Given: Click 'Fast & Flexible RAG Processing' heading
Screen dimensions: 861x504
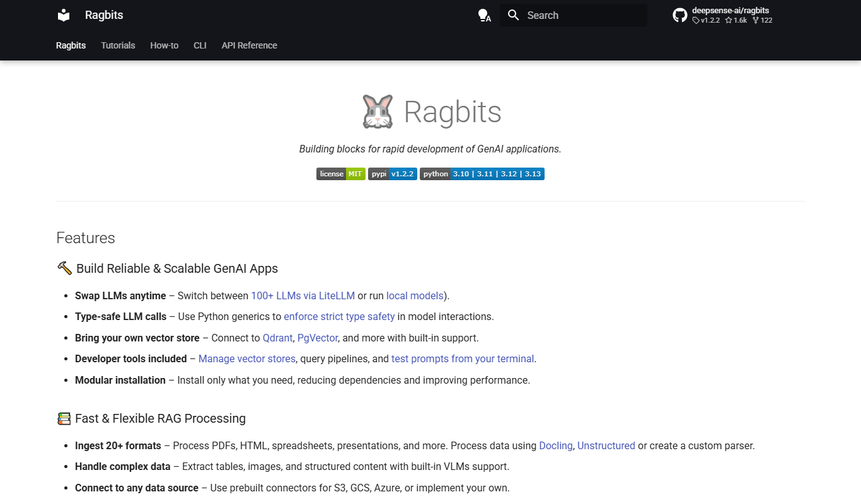Looking at the screenshot, I should pyautogui.click(x=160, y=418).
